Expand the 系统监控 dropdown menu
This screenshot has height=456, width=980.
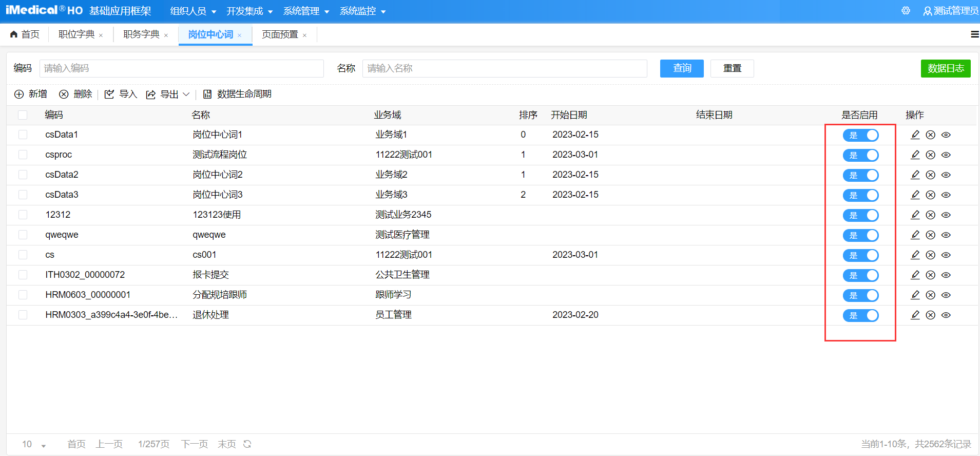(x=362, y=11)
